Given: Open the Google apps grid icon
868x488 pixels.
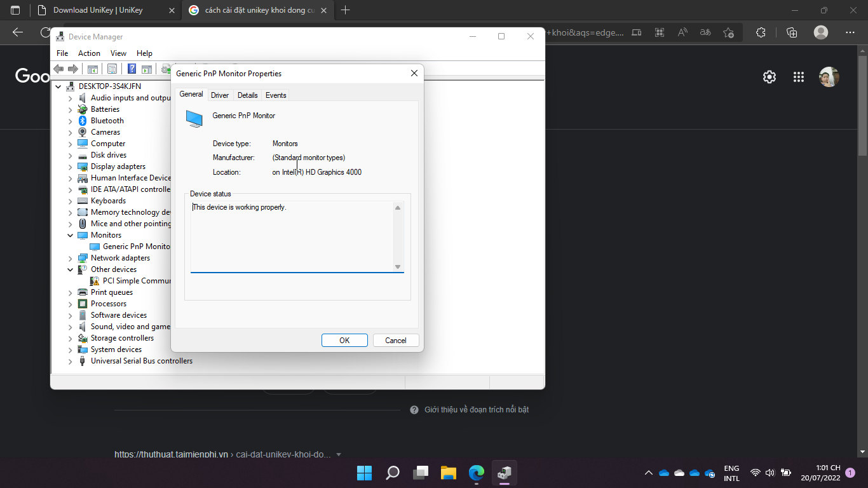Looking at the screenshot, I should tap(799, 77).
